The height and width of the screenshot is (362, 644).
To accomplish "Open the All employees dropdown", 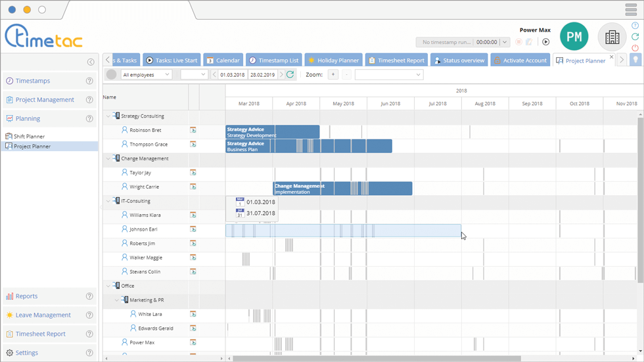I will [146, 75].
